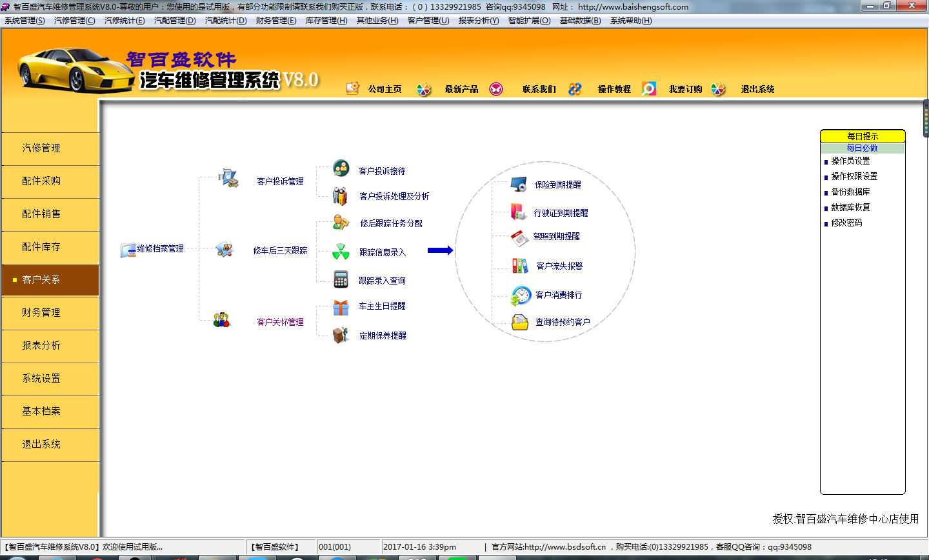This screenshot has height=560, width=929.
Task: Click the 修后跟踪任务分配 icon
Action: 341,223
